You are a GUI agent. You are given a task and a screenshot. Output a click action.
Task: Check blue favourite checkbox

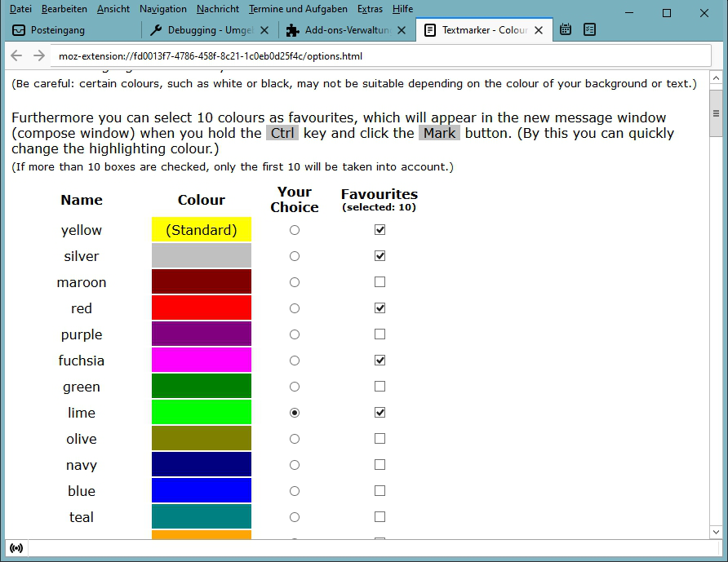[380, 490]
